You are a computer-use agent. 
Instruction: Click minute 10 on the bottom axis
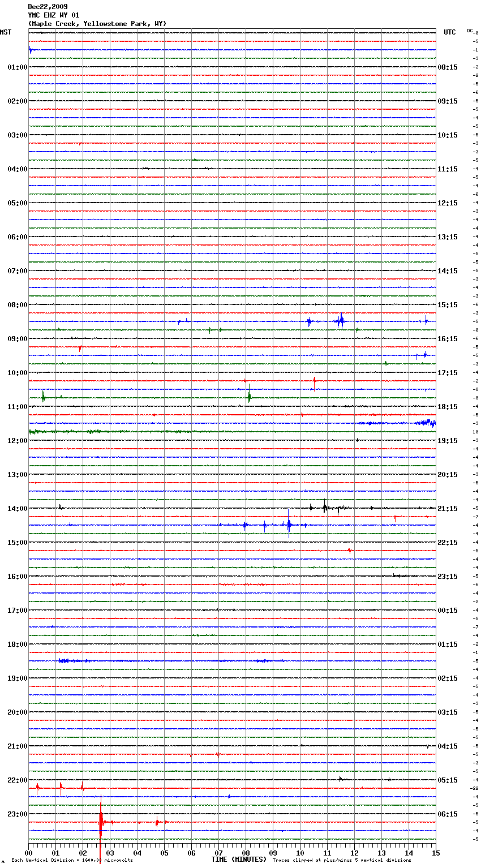pos(300,853)
